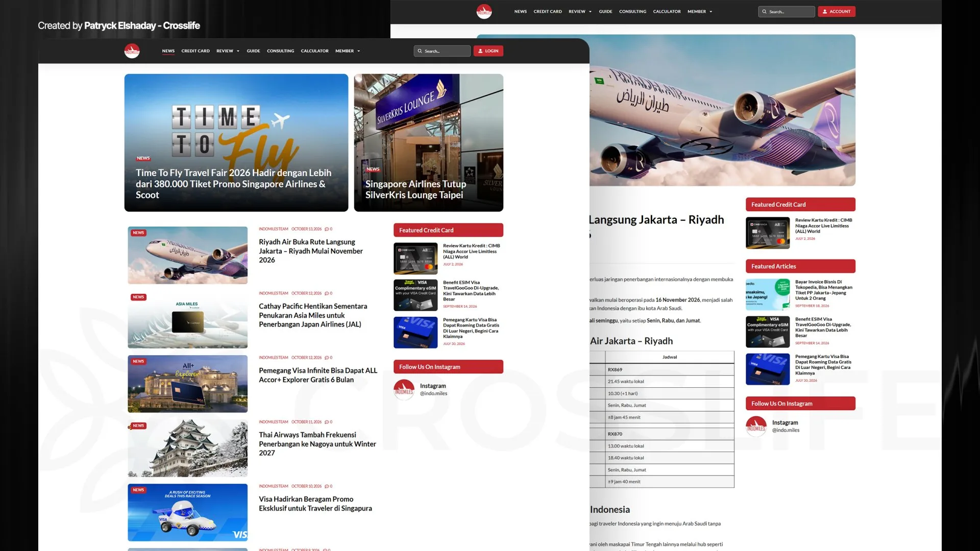The height and width of the screenshot is (551, 980).
Task: Click the IndoMiles logo in the left window header
Action: click(132, 51)
